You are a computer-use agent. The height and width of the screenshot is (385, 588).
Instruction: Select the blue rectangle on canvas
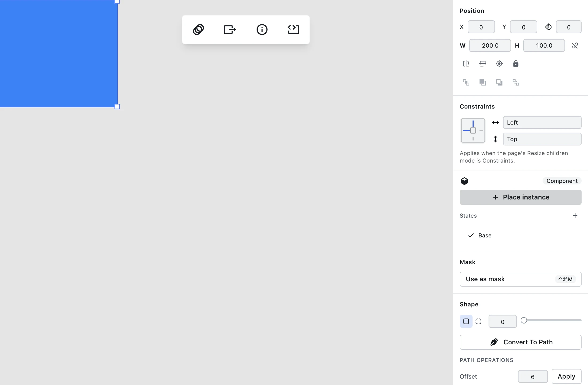click(59, 53)
